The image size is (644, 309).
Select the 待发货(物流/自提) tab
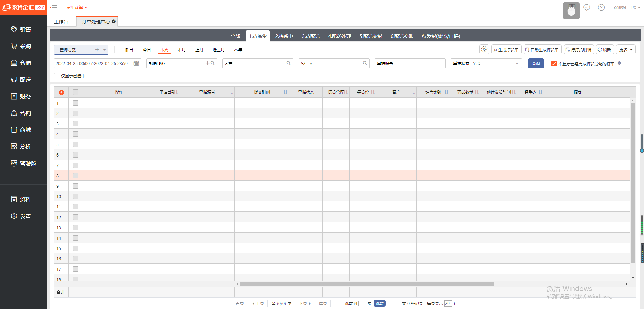[x=441, y=36]
